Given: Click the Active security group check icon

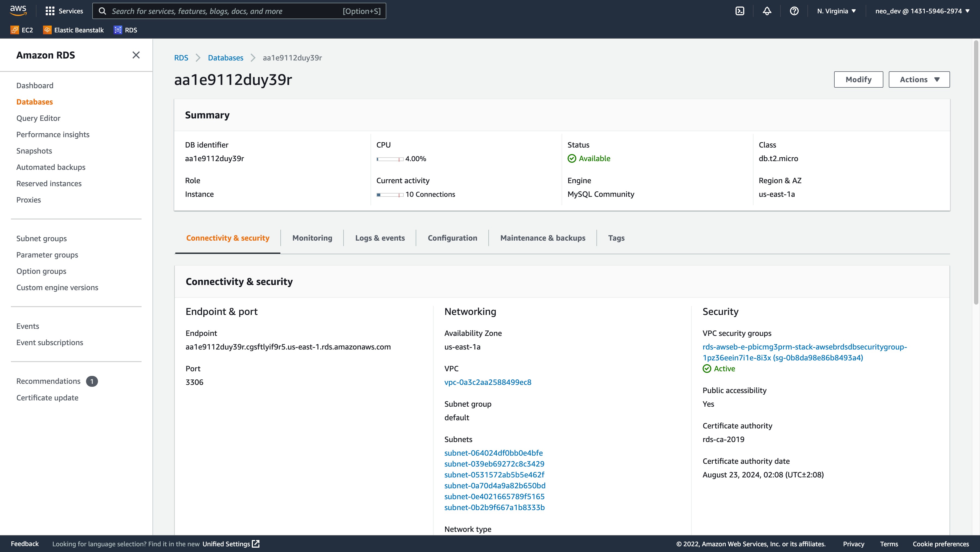Looking at the screenshot, I should coord(707,369).
